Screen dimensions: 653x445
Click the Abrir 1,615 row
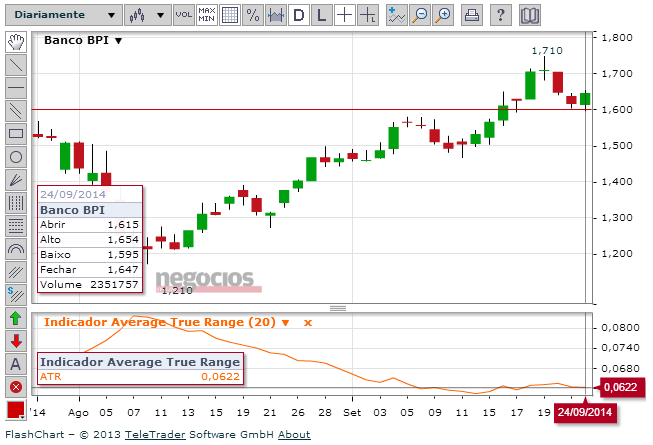click(90, 225)
